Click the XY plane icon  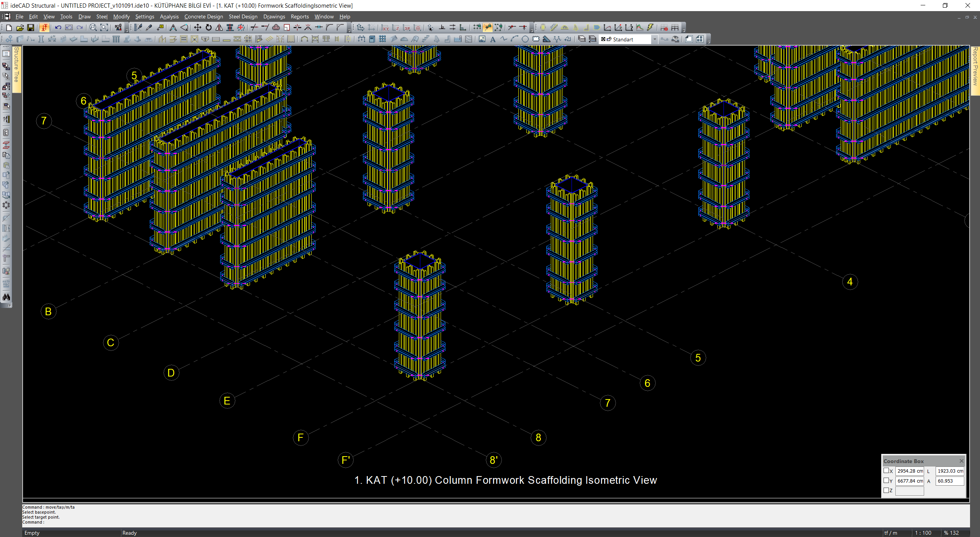(x=385, y=28)
